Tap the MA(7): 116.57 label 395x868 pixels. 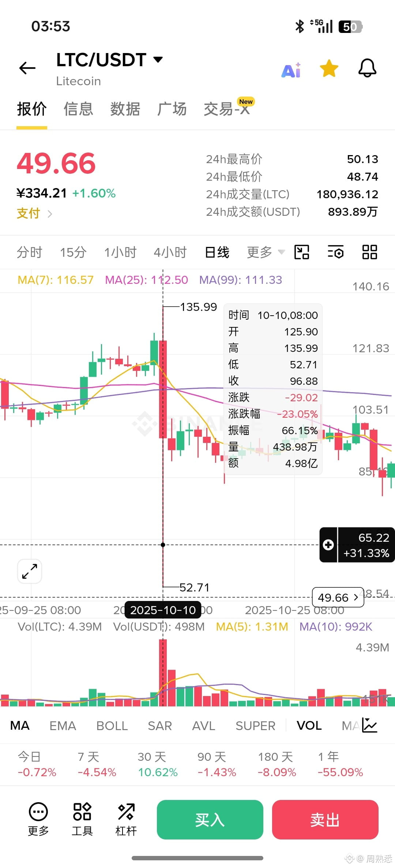[x=56, y=280]
